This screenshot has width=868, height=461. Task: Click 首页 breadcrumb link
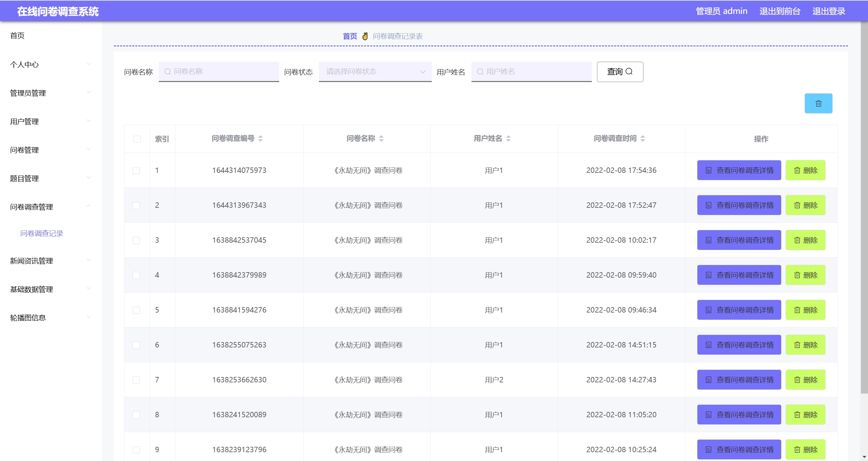[x=350, y=36]
